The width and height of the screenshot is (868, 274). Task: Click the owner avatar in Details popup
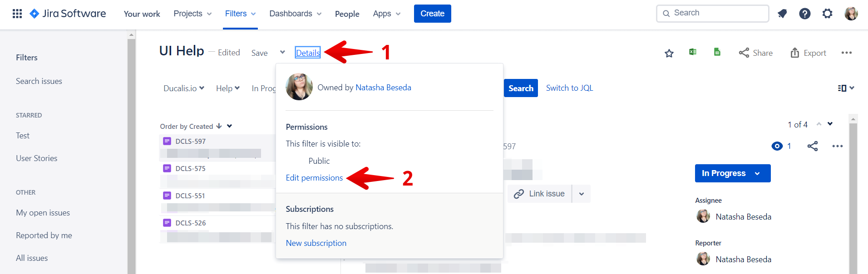pyautogui.click(x=299, y=87)
